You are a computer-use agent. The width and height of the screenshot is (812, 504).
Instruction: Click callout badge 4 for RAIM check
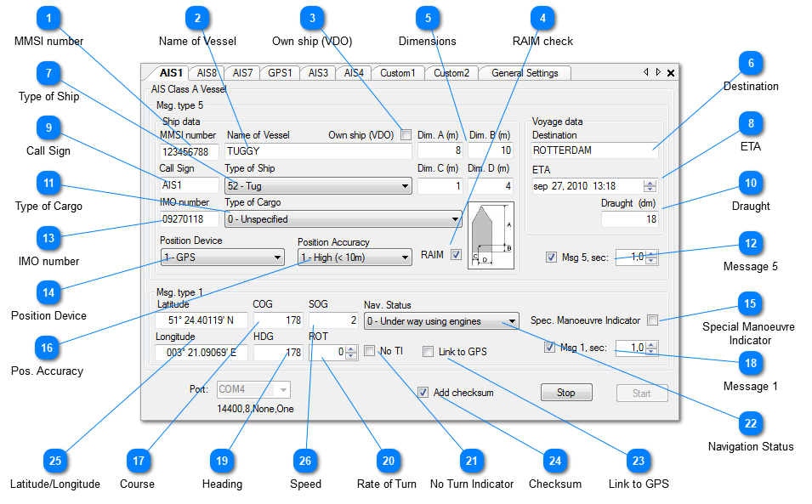point(542,18)
